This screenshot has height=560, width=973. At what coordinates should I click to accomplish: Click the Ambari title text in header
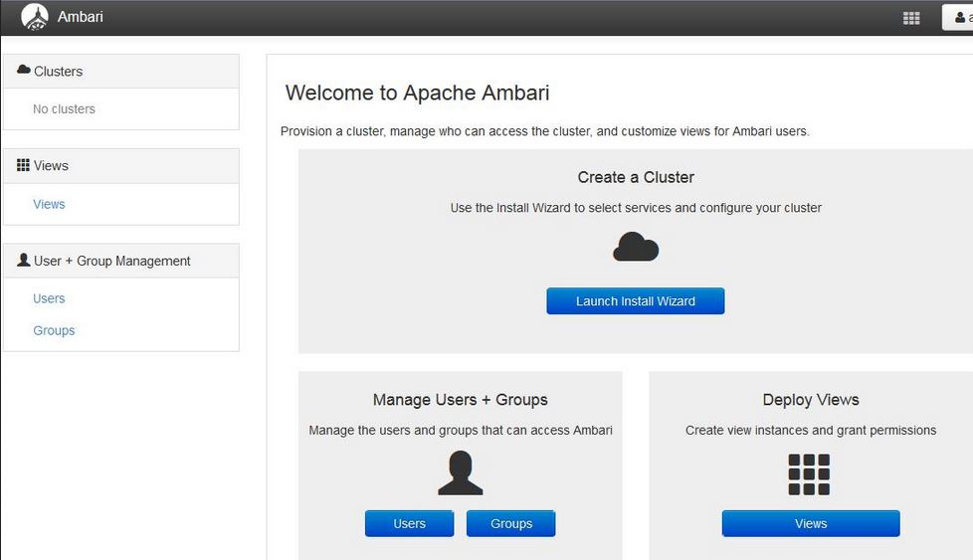click(x=80, y=17)
